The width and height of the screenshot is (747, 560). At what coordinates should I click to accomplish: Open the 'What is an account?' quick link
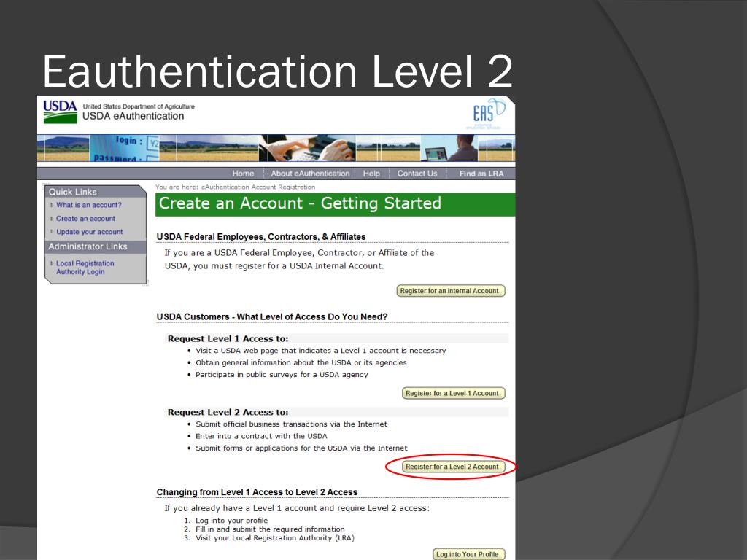(x=88, y=205)
